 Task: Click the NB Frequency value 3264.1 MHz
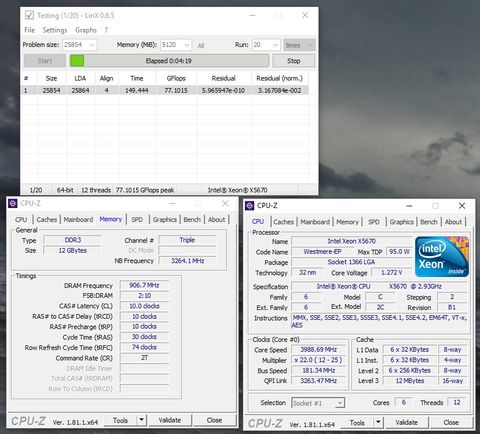click(187, 261)
